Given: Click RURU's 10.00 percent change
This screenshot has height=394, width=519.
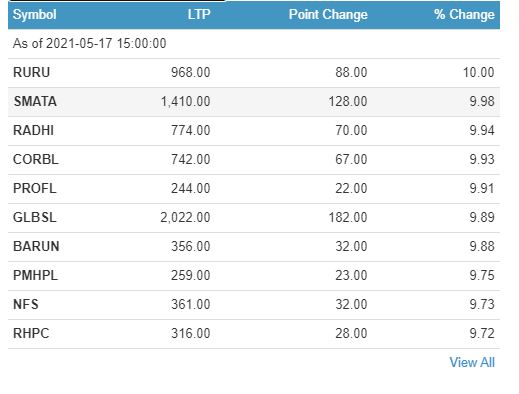Looking at the screenshot, I should (479, 72).
